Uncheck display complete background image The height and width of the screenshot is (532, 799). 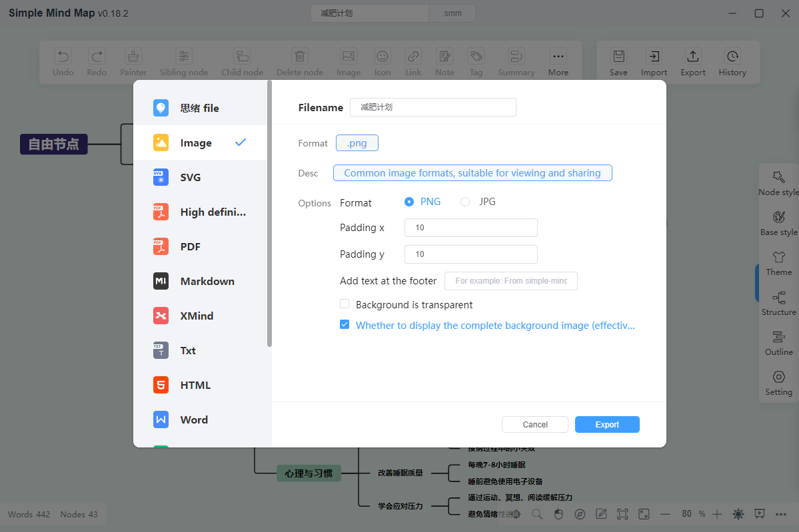(345, 325)
